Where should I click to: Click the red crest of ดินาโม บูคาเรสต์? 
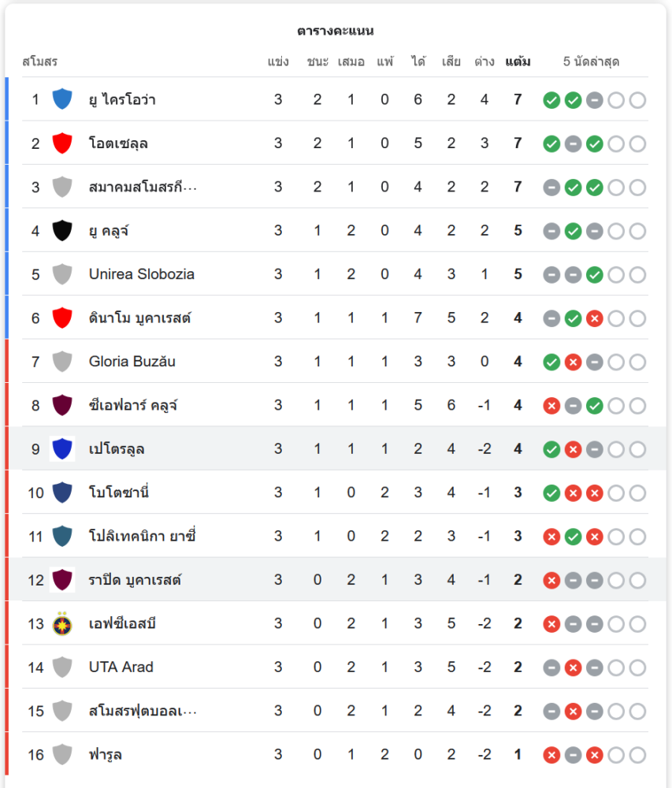click(62, 318)
